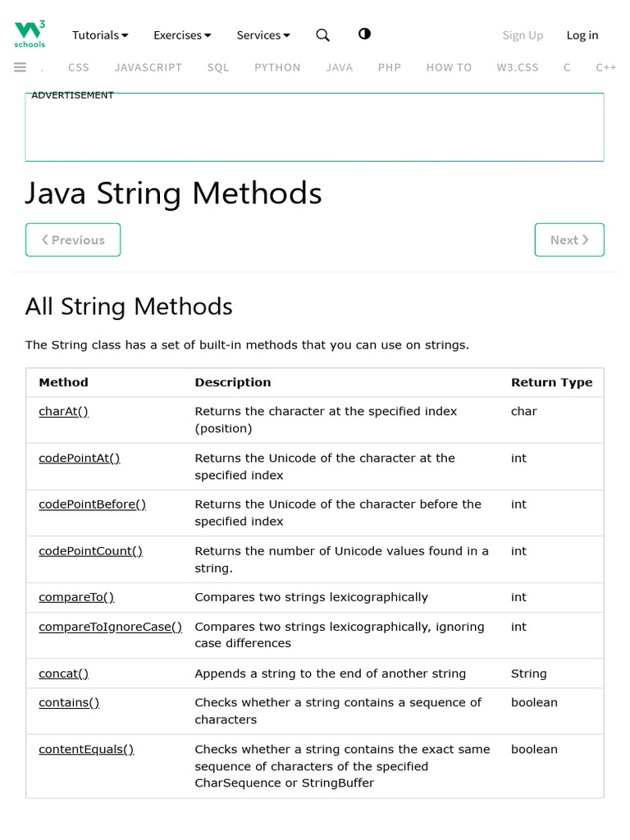Expand the Exercises dropdown
The width and height of the screenshot is (630, 840).
tap(182, 35)
